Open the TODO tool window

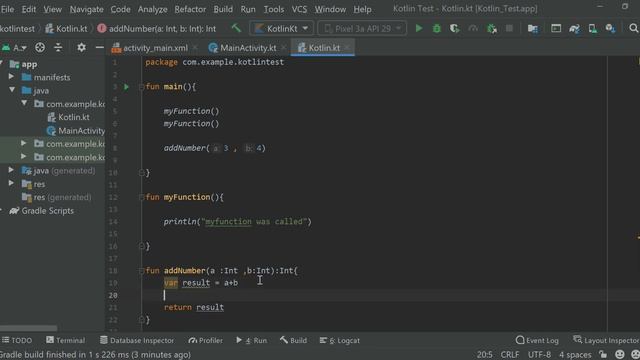(x=17, y=340)
